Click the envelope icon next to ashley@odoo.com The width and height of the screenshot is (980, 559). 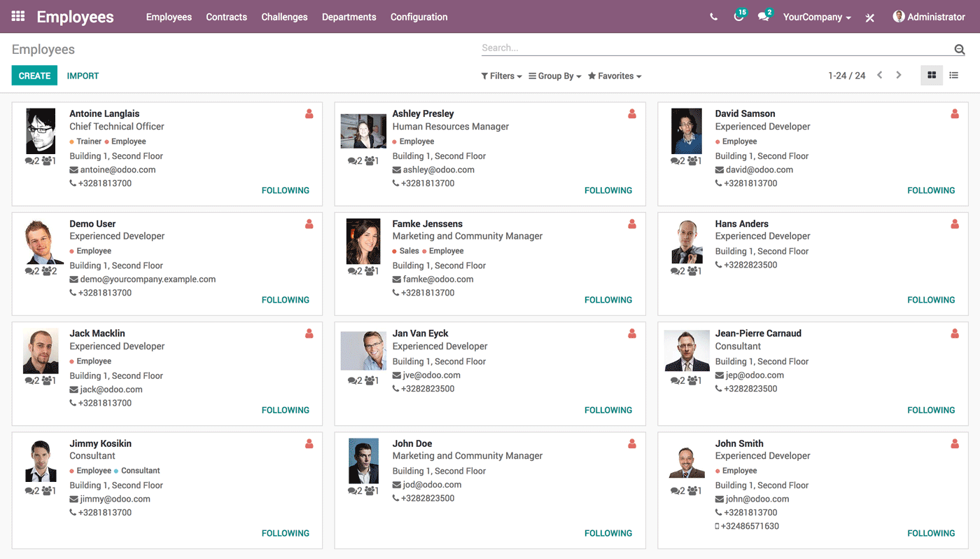(x=395, y=169)
